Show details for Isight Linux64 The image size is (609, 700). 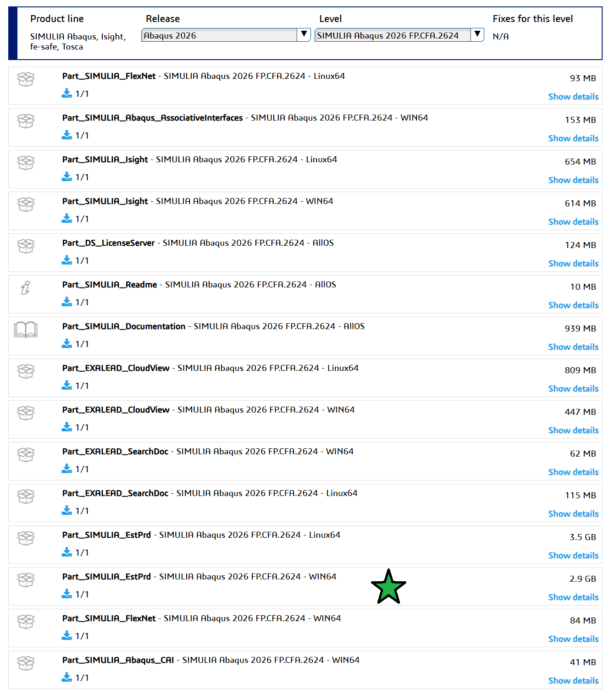[x=573, y=180]
